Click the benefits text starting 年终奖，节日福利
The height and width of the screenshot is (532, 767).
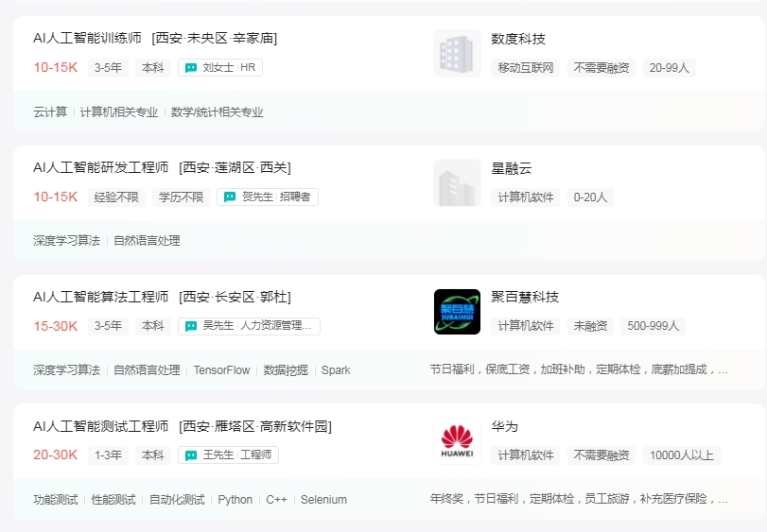point(579,499)
